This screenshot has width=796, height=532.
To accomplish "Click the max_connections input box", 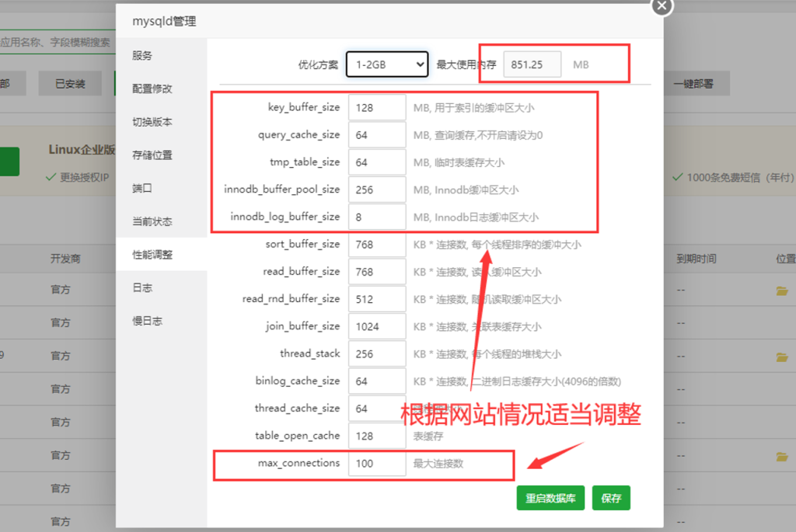I will (377, 464).
